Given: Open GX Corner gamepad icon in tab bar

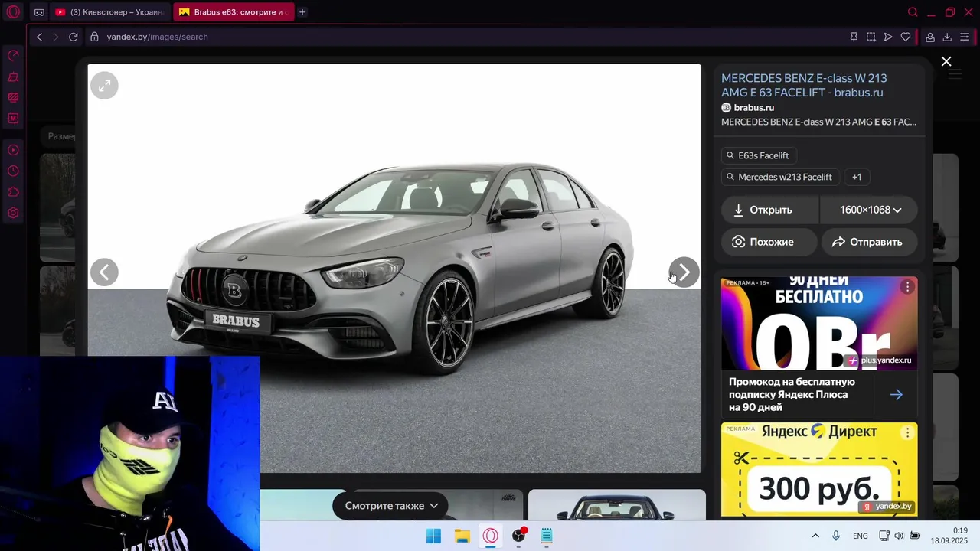Looking at the screenshot, I should 39,12.
